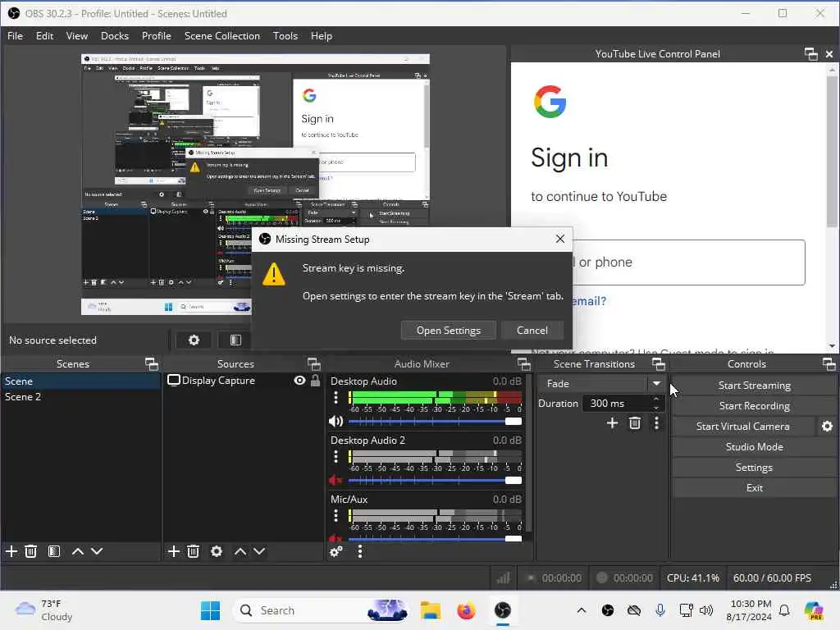
Task: Open source properties gear in Sources toolbar
Action: [x=217, y=551]
